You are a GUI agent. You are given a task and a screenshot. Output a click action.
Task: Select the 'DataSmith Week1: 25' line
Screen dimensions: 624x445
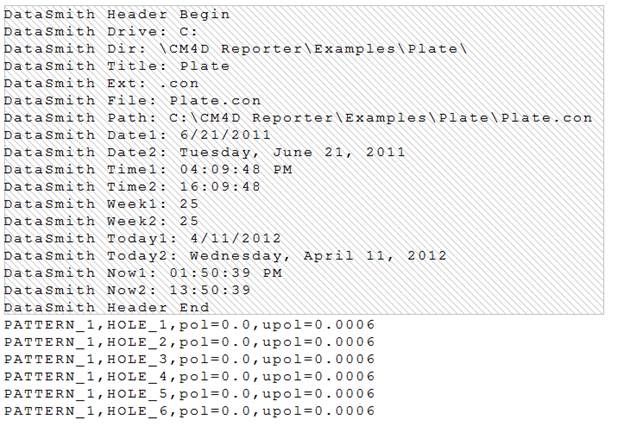tap(102, 204)
